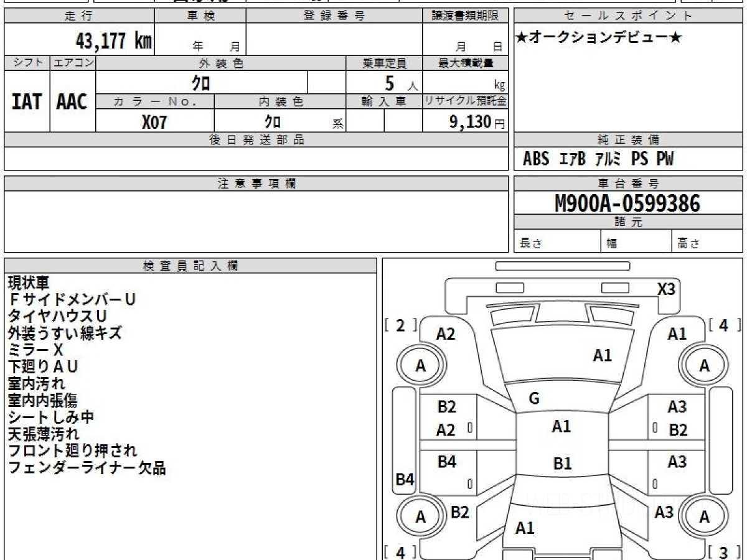Select the シフト label
This screenshot has height=560, width=747.
pyautogui.click(x=27, y=63)
